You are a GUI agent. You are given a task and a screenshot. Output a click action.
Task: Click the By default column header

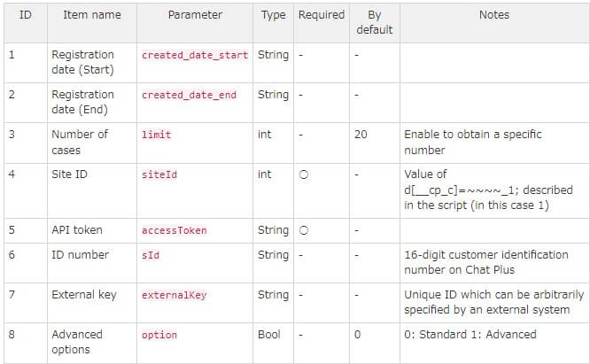coord(375,22)
